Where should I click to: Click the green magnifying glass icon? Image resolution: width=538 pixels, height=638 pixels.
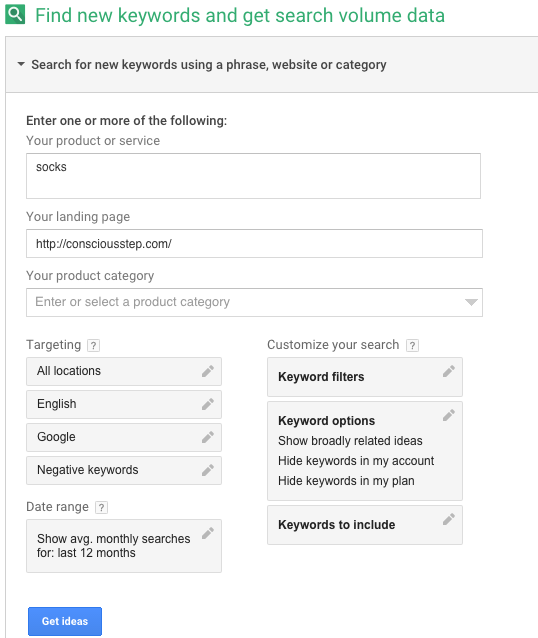[x=15, y=15]
